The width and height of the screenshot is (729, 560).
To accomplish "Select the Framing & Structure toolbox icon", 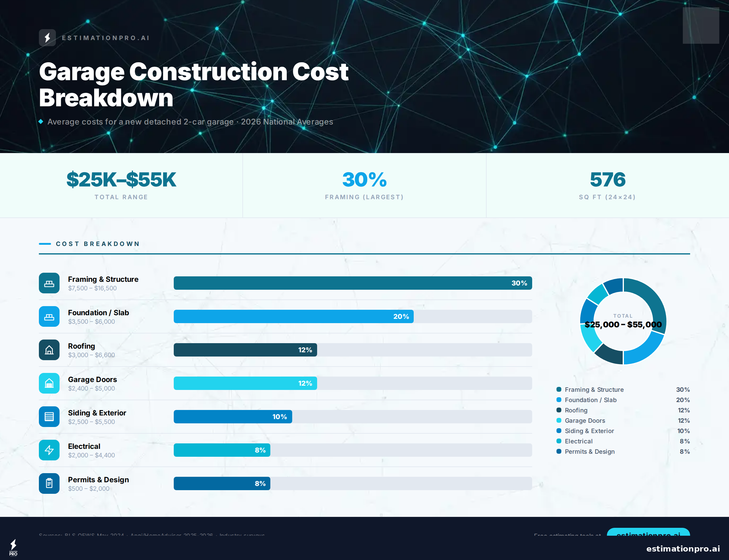I will coord(49,283).
